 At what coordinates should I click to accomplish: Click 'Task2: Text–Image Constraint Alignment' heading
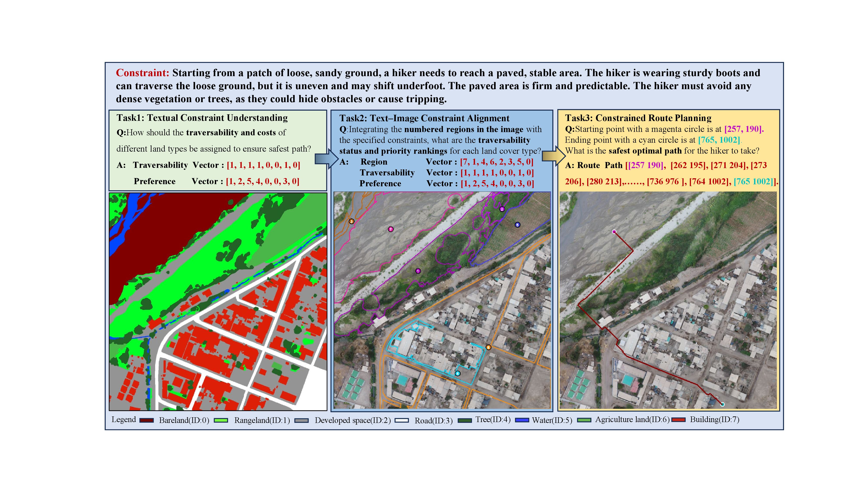pos(424,118)
